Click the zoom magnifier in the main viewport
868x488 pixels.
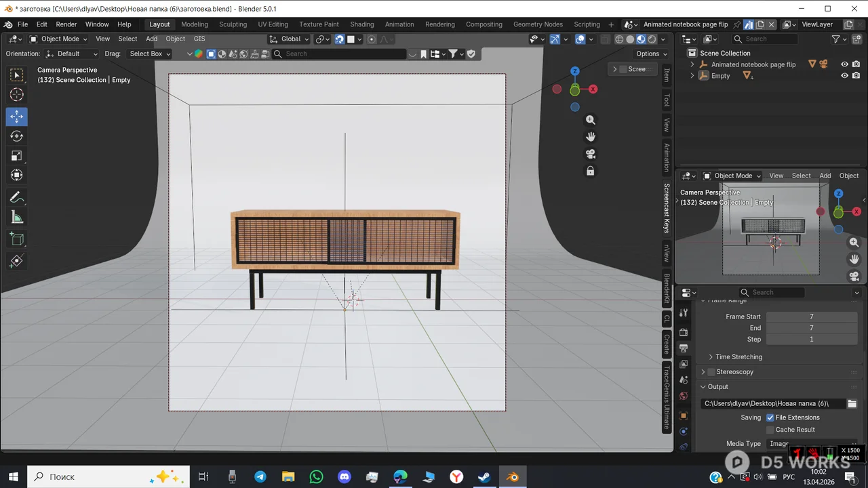[x=591, y=120]
